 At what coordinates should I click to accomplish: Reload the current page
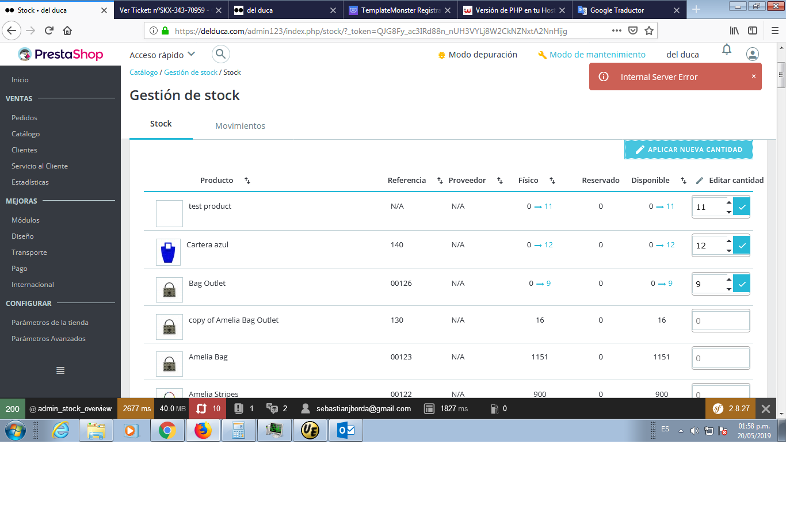49,30
